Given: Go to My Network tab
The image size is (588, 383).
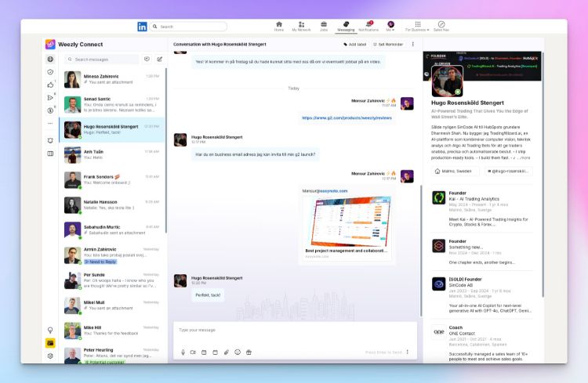Looking at the screenshot, I should tap(301, 26).
